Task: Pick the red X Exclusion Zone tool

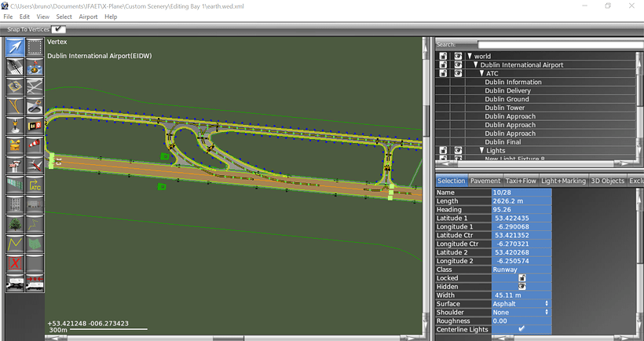Action: [x=15, y=263]
